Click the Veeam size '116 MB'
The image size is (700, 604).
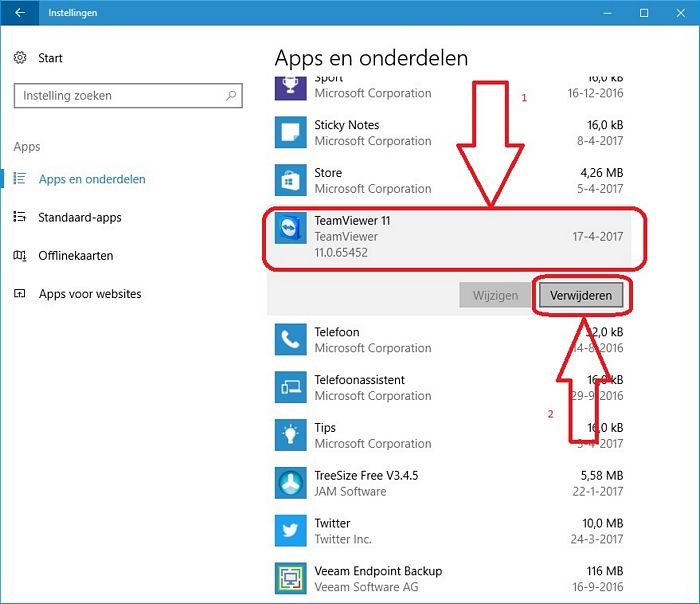coord(605,571)
